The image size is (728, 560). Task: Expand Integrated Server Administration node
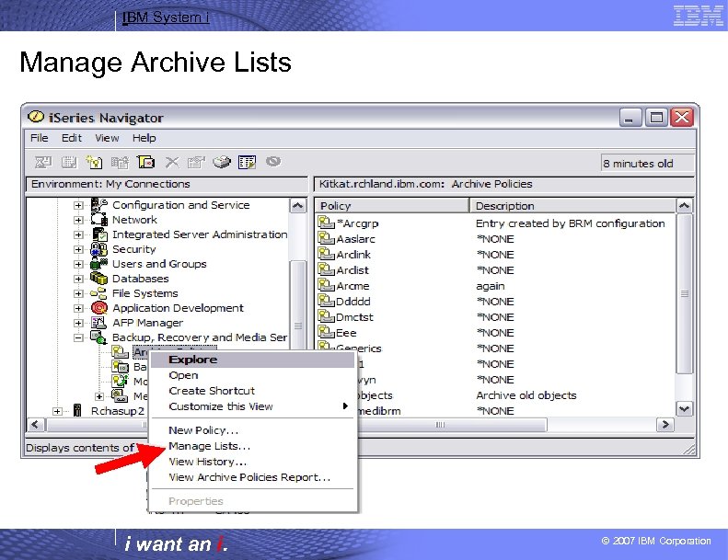(78, 234)
